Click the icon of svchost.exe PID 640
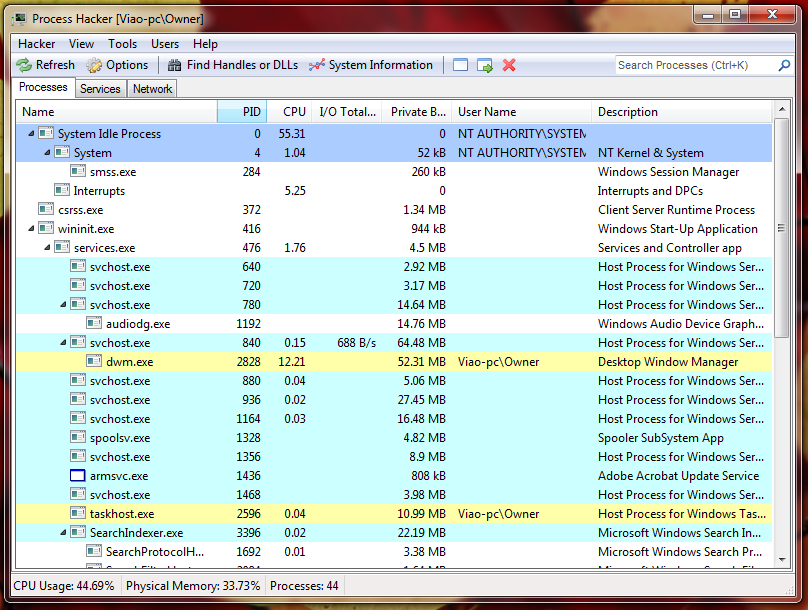 [x=78, y=266]
